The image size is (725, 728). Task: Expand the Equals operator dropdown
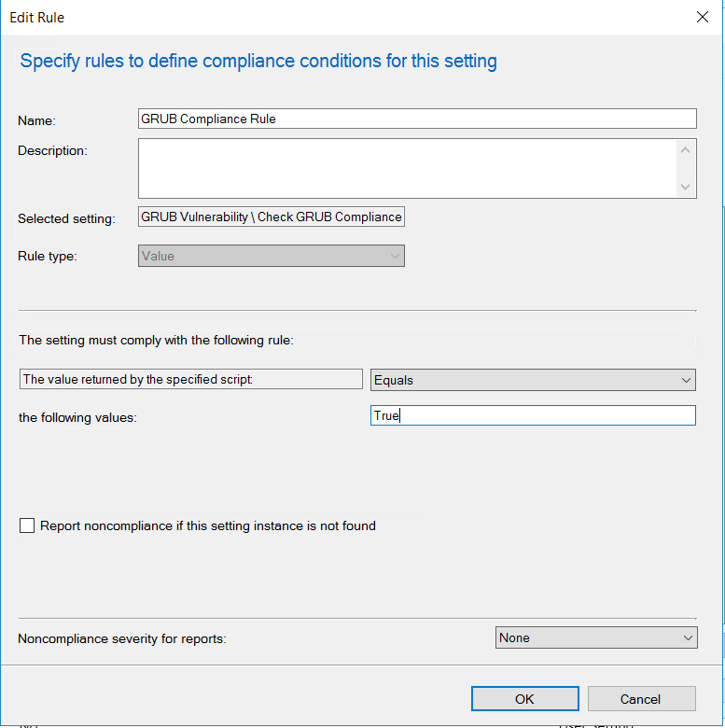(533, 380)
